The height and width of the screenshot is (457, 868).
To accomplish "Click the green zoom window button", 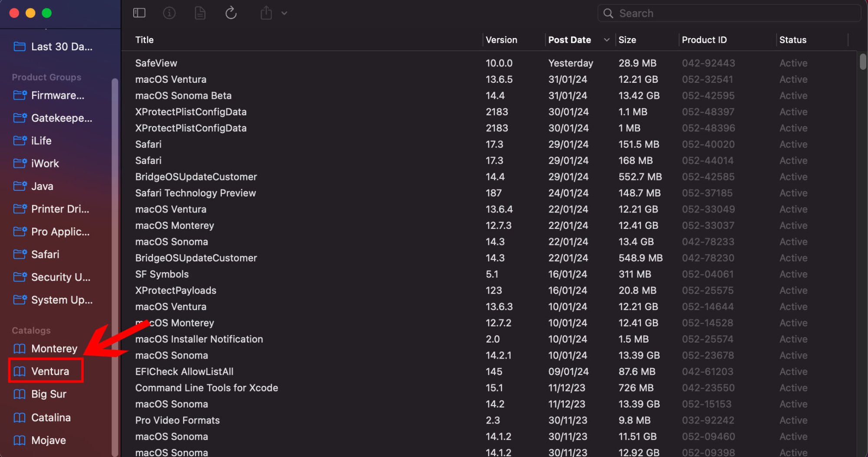I will pos(46,13).
